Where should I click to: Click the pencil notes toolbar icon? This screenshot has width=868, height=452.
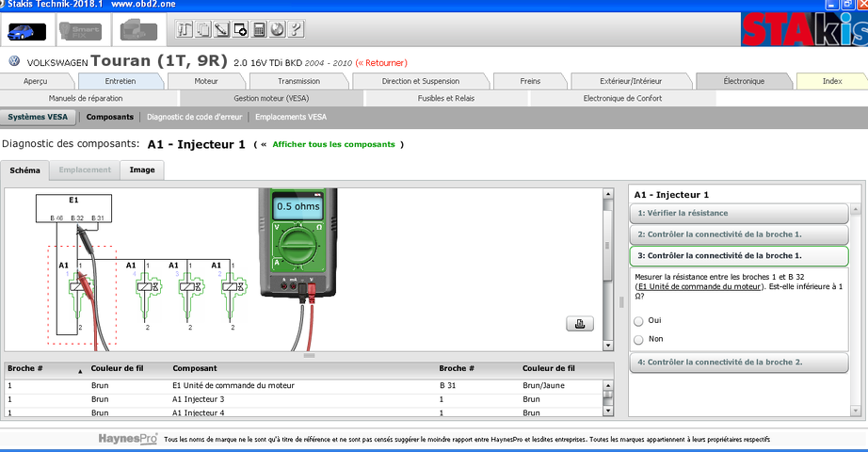coord(221,29)
